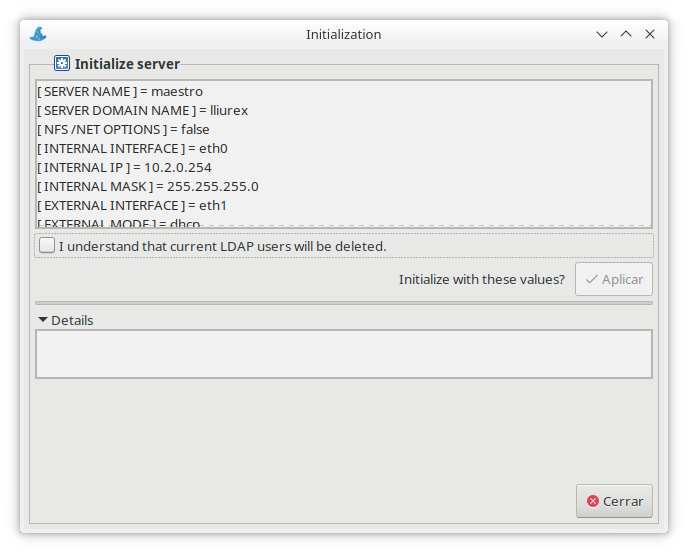
Task: Click the checkmark icon on Aplicar
Action: 591,279
